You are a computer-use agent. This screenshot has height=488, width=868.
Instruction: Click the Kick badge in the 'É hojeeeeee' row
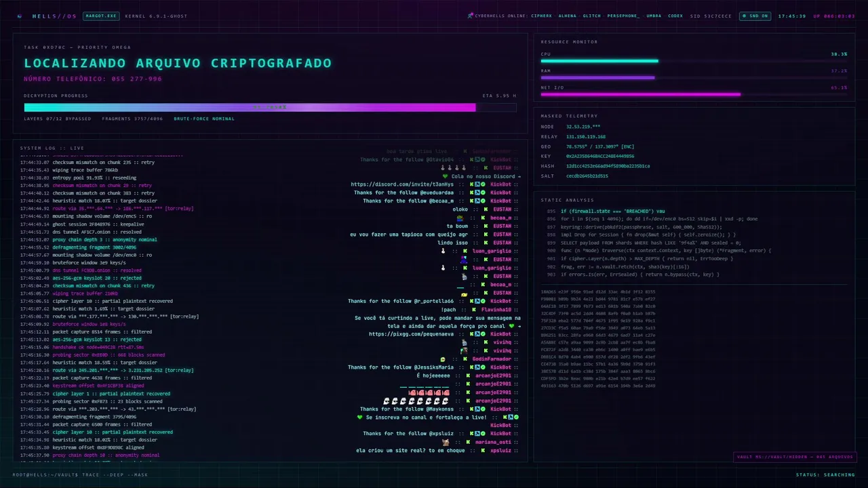pos(468,376)
